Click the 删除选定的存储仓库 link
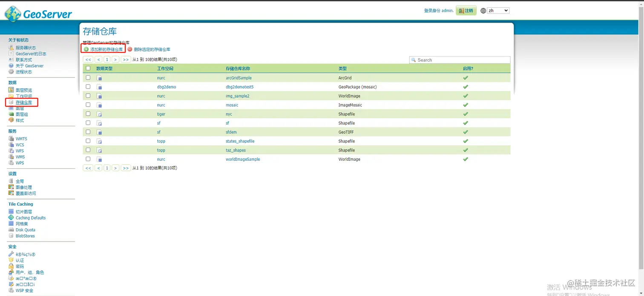Image resolution: width=644 pixels, height=296 pixels. pos(152,49)
